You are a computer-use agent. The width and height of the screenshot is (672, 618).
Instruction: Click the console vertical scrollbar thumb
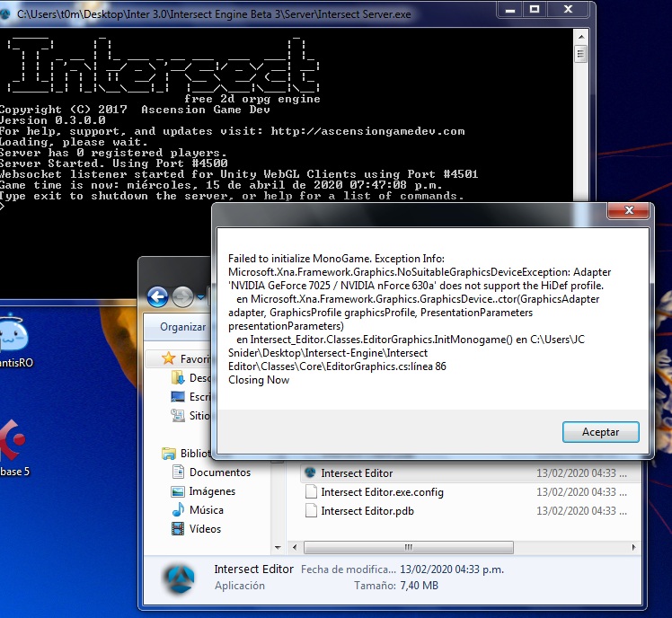(x=580, y=54)
